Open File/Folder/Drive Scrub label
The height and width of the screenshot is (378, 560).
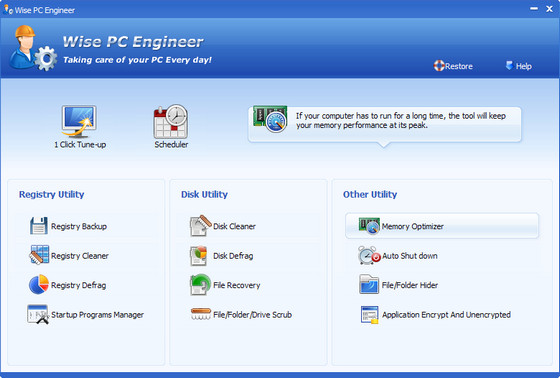(x=252, y=315)
